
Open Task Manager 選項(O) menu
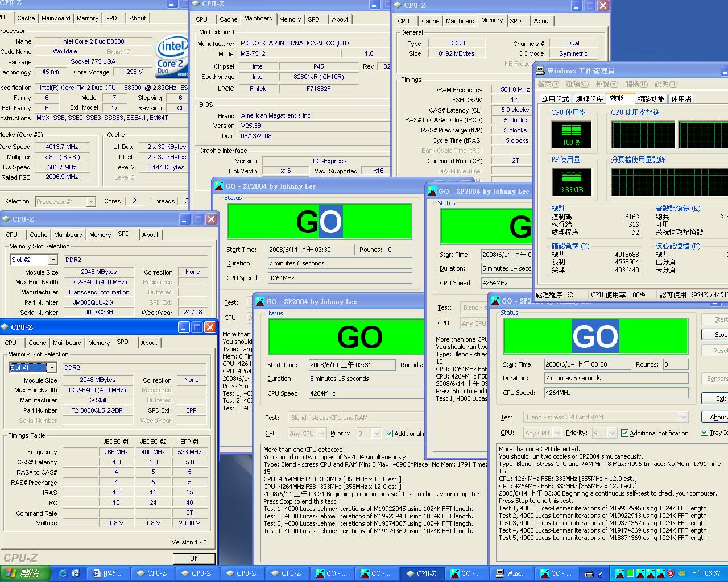pyautogui.click(x=577, y=84)
